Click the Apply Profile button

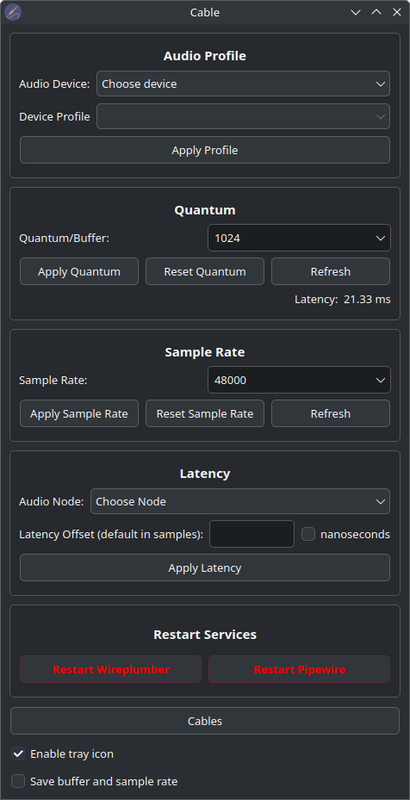205,150
